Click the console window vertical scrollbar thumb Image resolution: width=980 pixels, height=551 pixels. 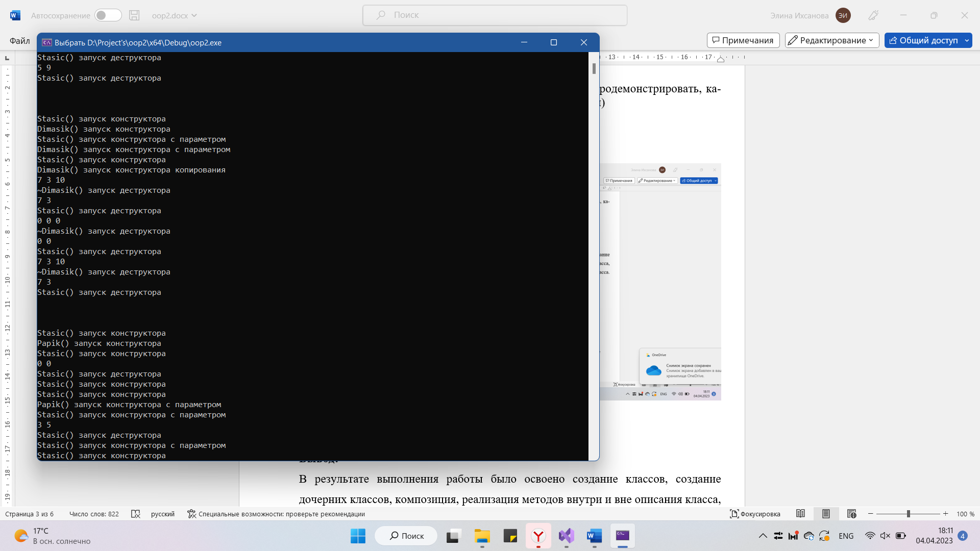[594, 68]
